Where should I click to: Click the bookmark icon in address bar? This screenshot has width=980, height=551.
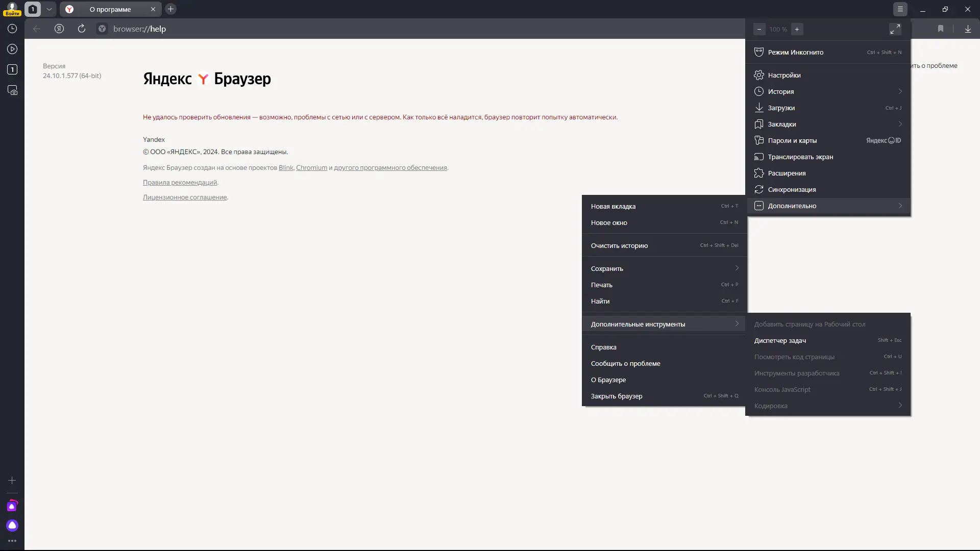click(941, 29)
